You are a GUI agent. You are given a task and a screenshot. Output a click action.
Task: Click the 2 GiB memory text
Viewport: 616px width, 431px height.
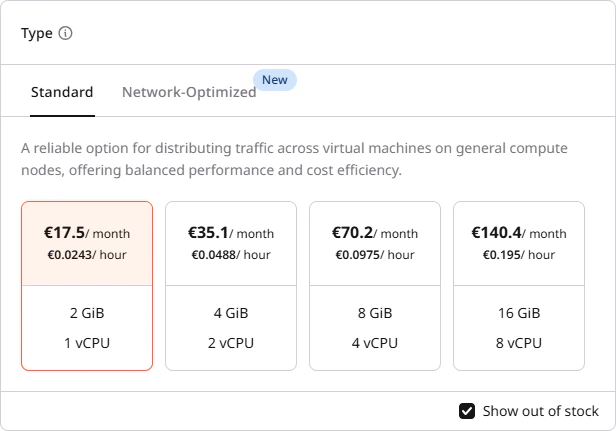pos(87,313)
